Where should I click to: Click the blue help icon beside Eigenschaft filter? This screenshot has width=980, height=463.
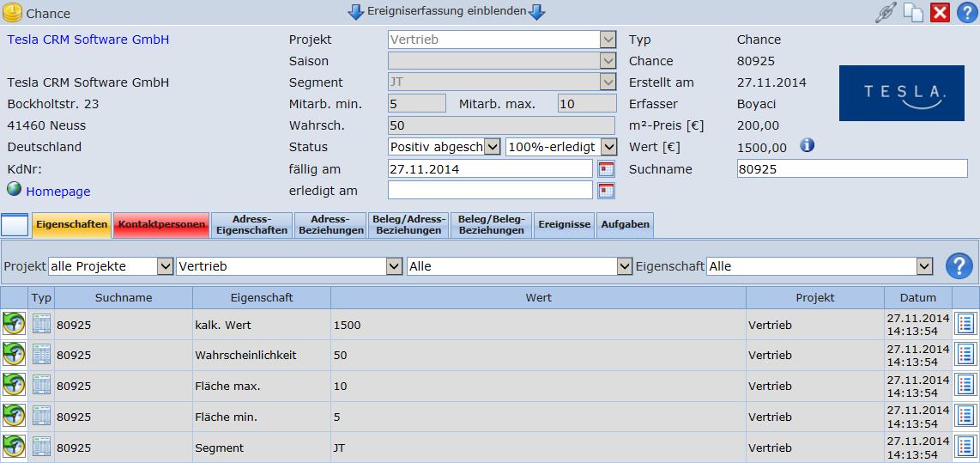(960, 266)
